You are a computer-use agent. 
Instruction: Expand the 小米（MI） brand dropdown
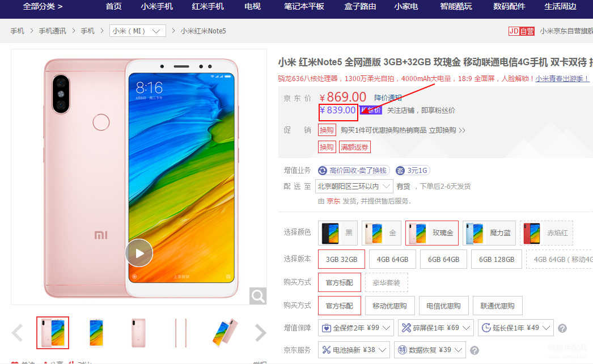[138, 31]
